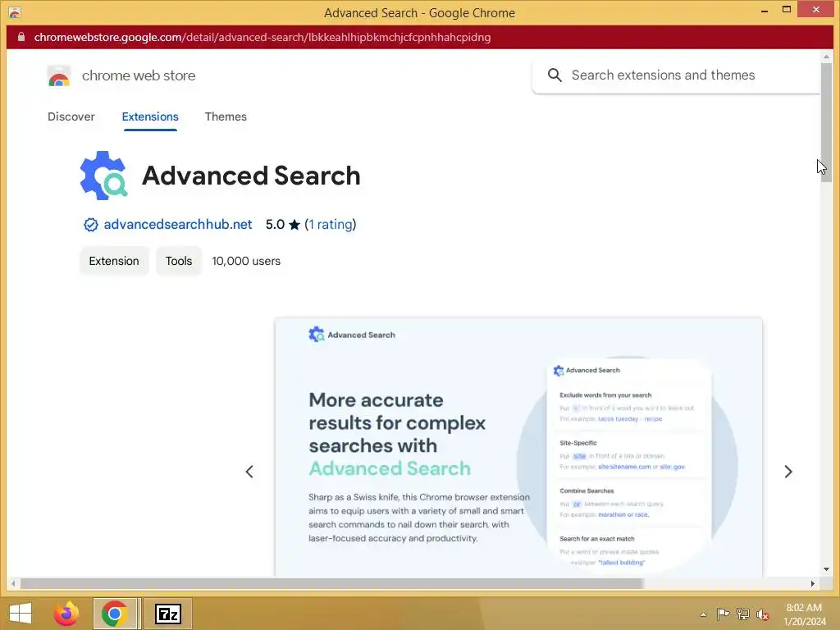Image resolution: width=840 pixels, height=630 pixels.
Task: Click the 10,000 users text
Action: (x=246, y=261)
